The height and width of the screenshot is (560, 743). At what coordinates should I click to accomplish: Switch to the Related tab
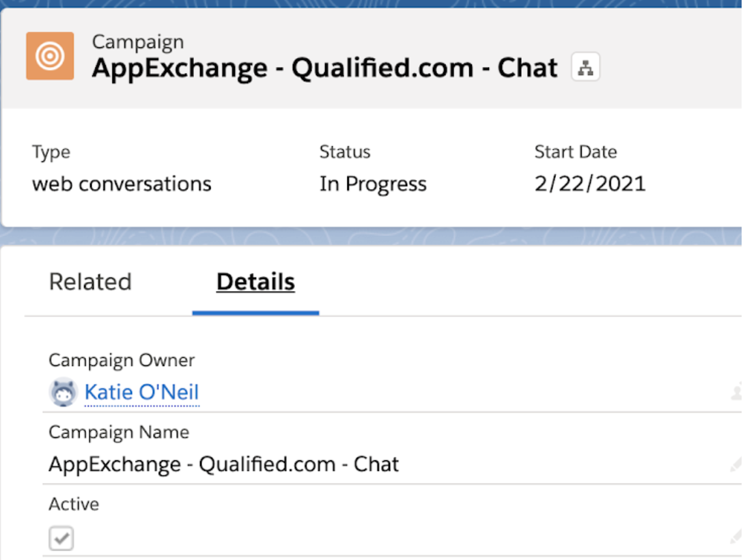pyautogui.click(x=90, y=282)
